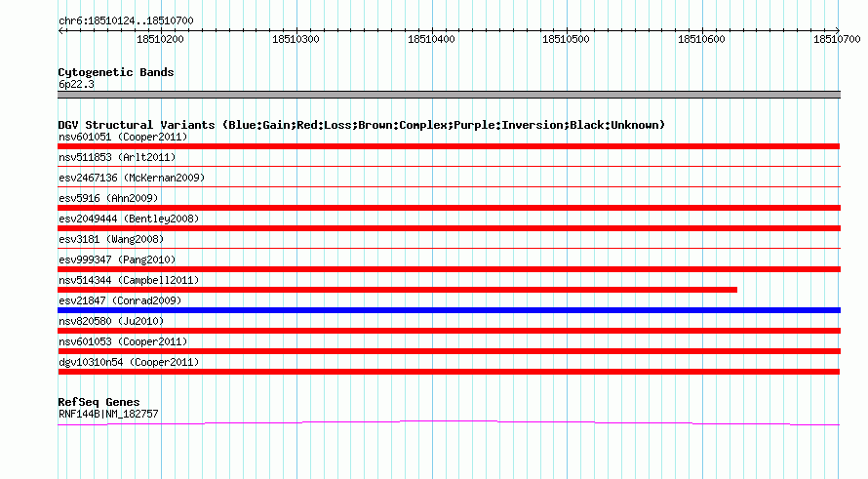Open variant nsv511853 (Arlt2011) label

tap(117, 157)
